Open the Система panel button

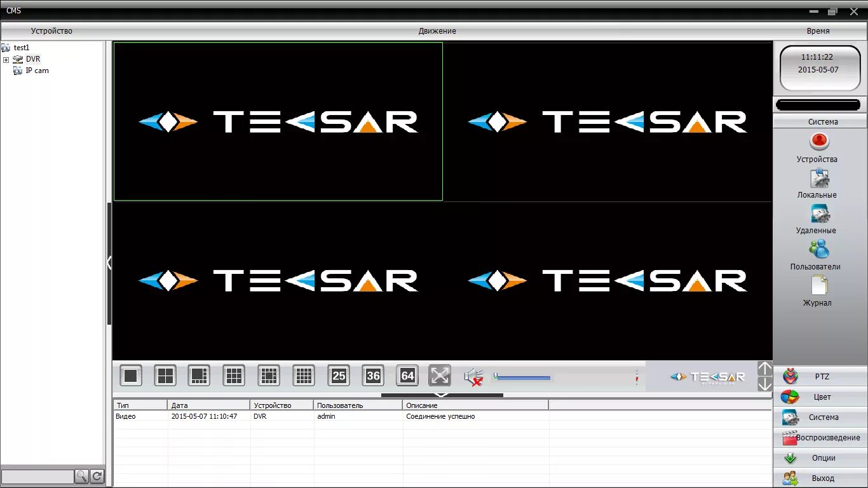click(820, 417)
